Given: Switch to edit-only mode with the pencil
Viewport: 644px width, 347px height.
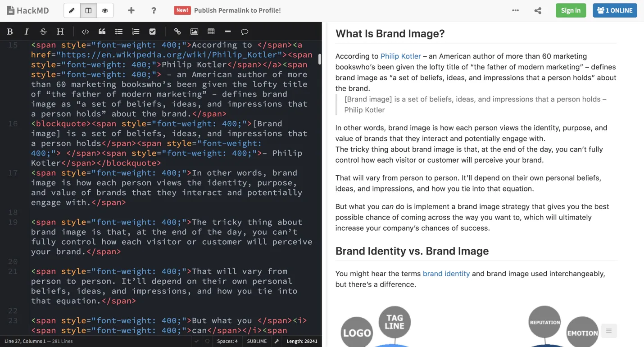Looking at the screenshot, I should pos(72,10).
